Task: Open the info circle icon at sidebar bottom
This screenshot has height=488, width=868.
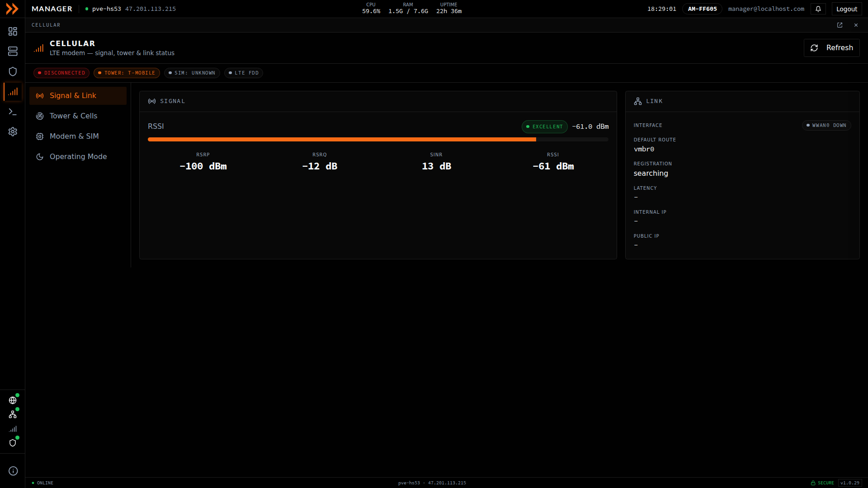Action: [13, 471]
